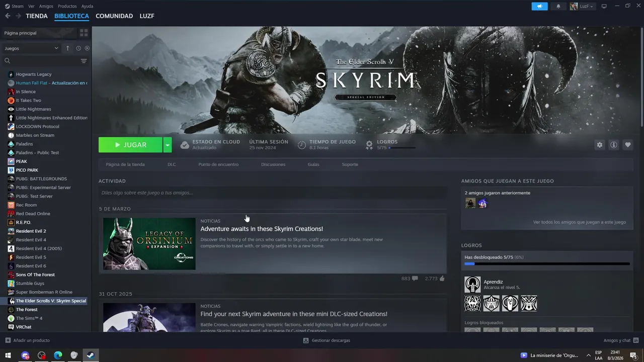
Task: Toggle the ready-to-play filter icon
Action: point(87,48)
